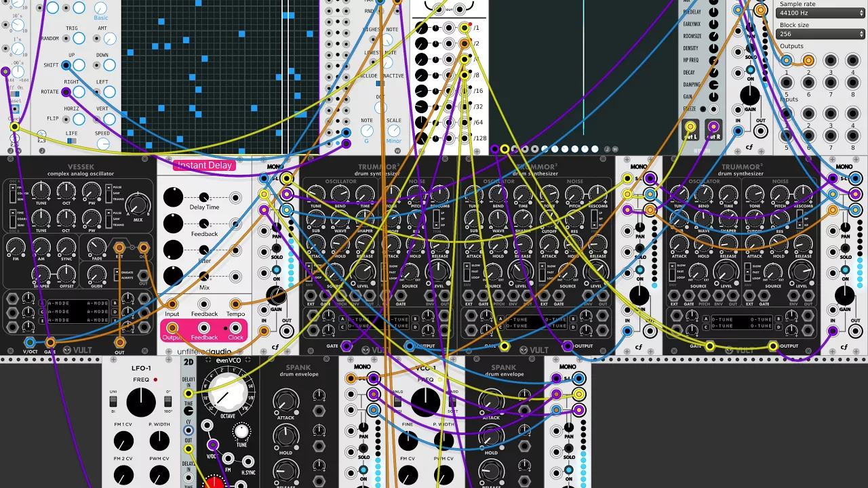Click the VCO-1 FREQ knob
The image size is (868, 488).
pyautogui.click(x=425, y=402)
